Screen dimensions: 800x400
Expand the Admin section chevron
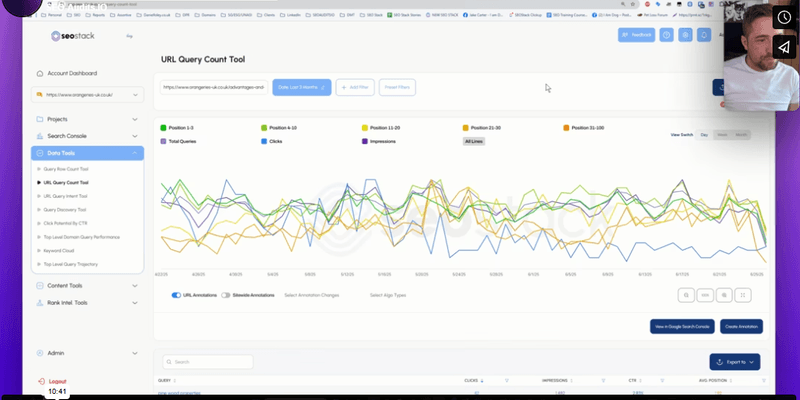(x=135, y=353)
